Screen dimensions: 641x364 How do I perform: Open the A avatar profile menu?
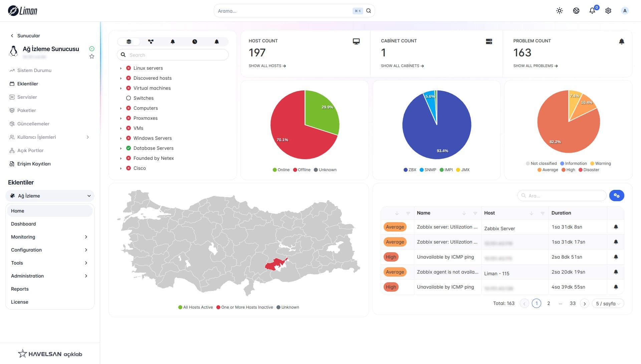pos(625,10)
